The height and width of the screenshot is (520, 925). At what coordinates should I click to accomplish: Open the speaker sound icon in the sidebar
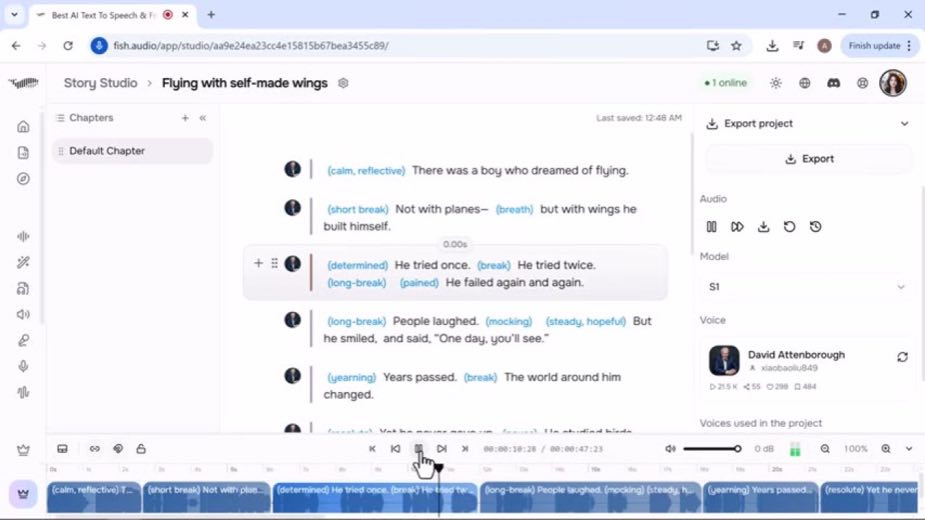[x=23, y=314]
